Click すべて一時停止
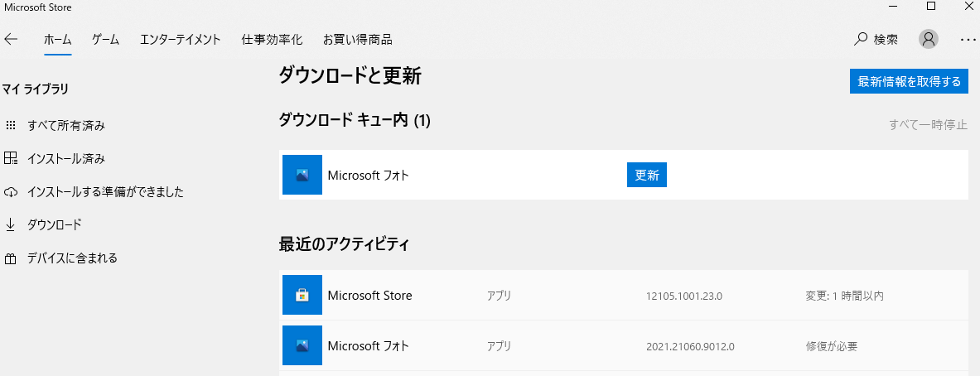This screenshot has height=376, width=980. pyautogui.click(x=928, y=124)
